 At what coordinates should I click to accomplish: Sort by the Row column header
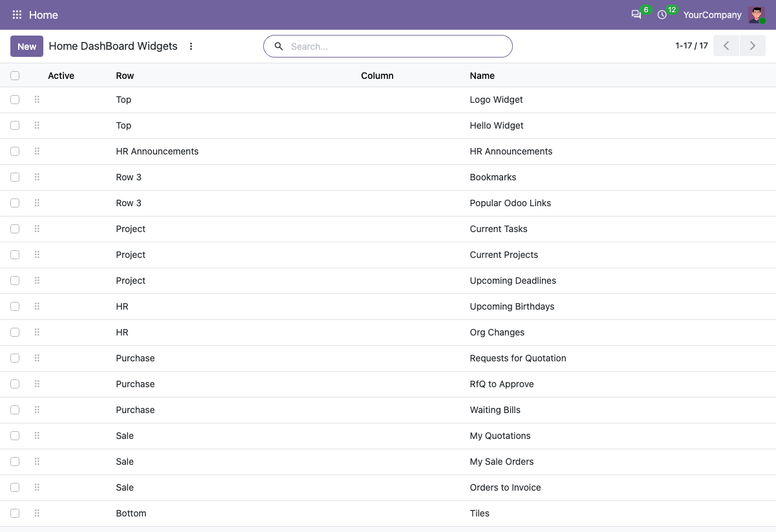point(125,76)
